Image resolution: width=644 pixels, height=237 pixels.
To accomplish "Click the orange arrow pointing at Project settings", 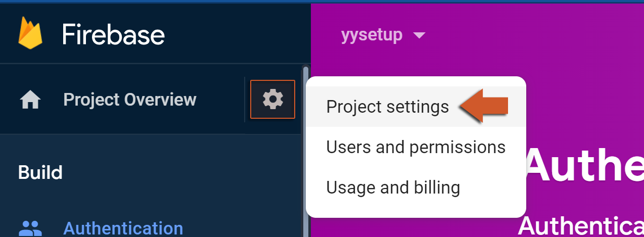I will tap(484, 106).
